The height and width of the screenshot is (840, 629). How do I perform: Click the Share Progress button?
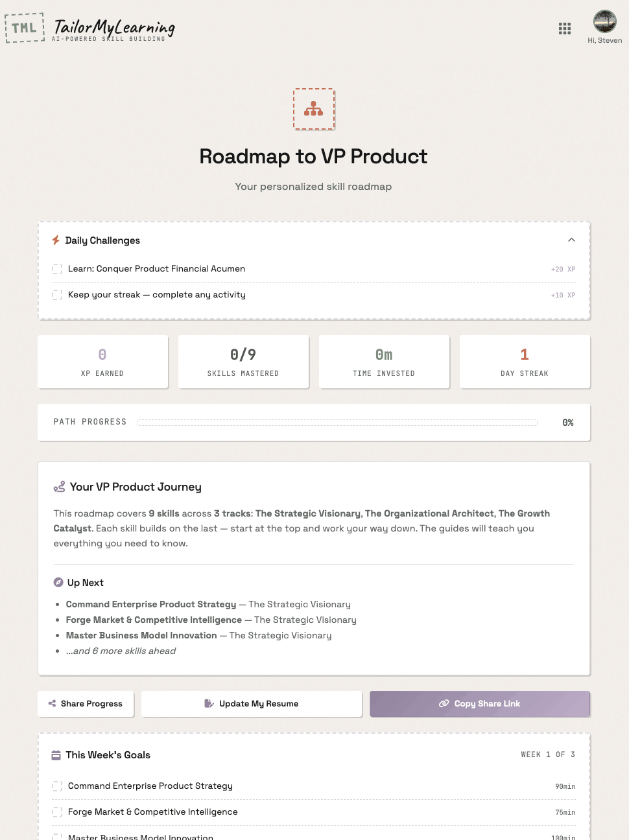coord(85,703)
